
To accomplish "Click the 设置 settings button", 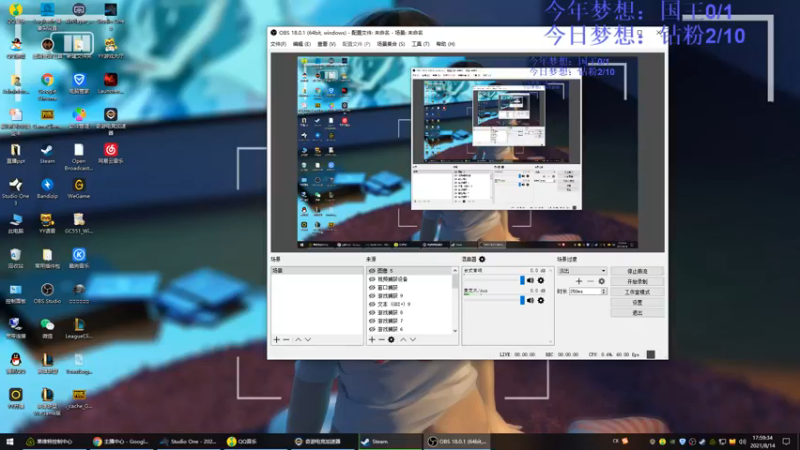I will point(637,303).
